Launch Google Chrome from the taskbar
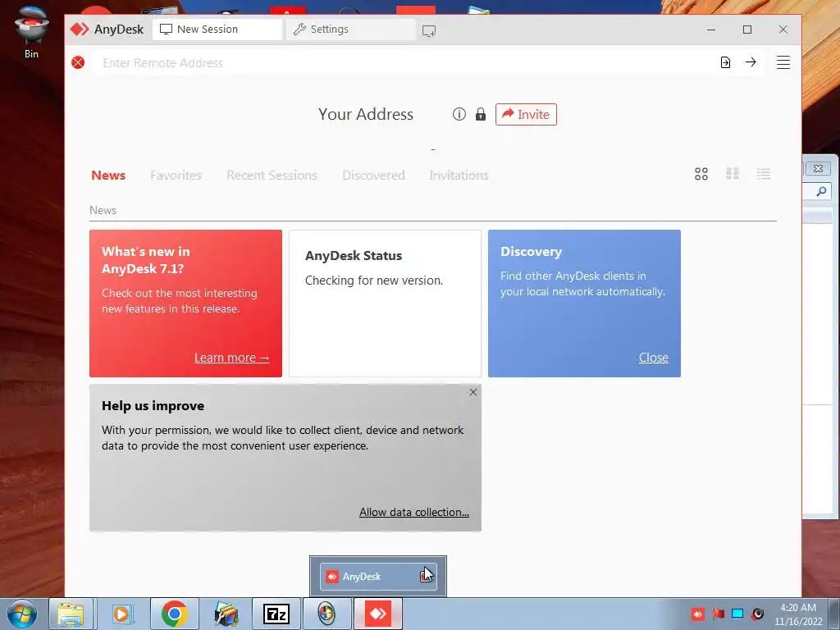Viewport: 840px width, 630px height. coord(174,614)
